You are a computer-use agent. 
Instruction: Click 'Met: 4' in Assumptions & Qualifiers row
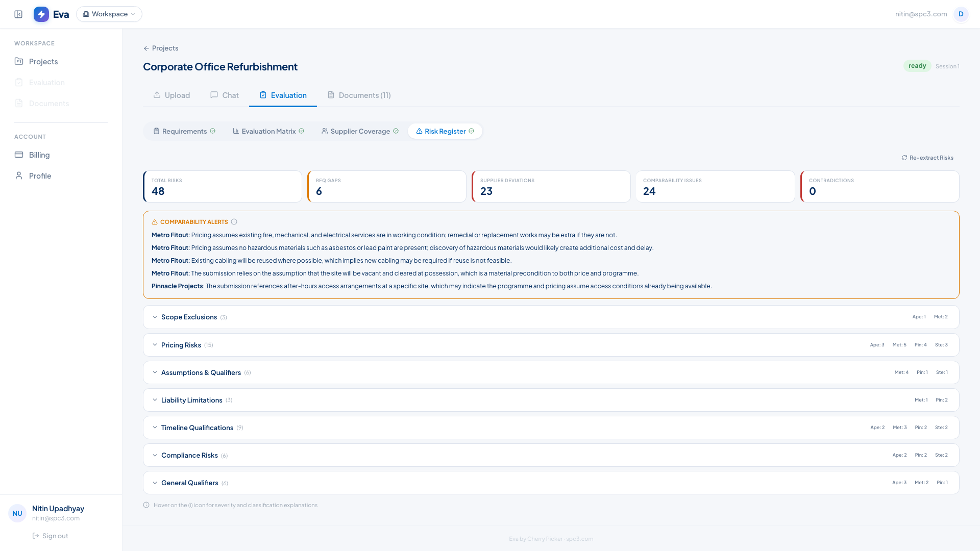click(x=901, y=372)
